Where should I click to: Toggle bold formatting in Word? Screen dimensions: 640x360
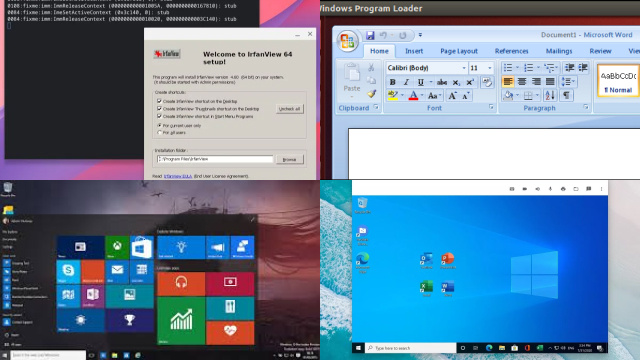[x=392, y=82]
